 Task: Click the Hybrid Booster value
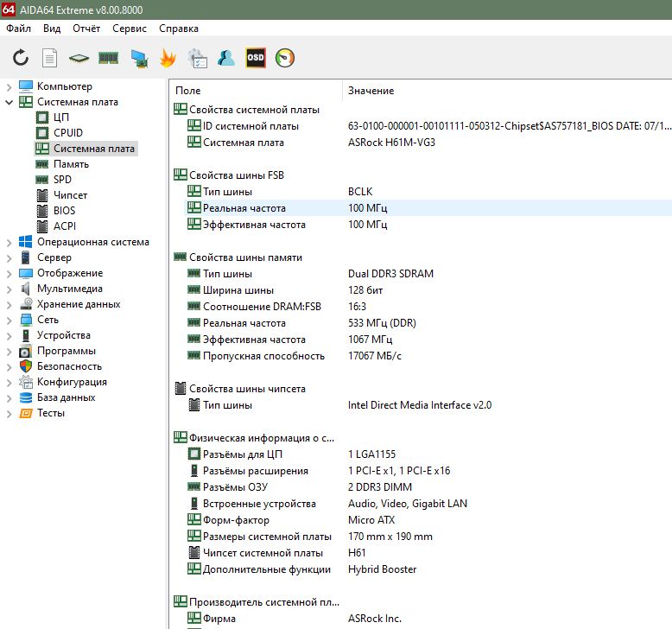pyautogui.click(x=382, y=569)
